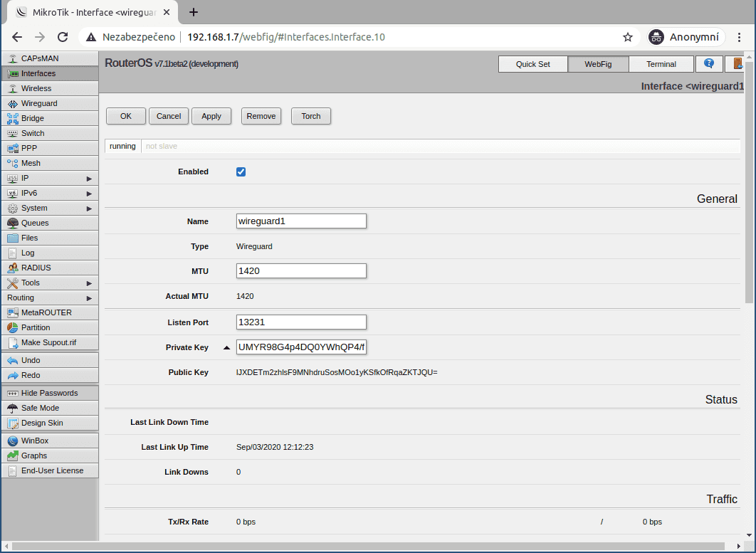756x553 pixels.
Task: Open the End-User License icon
Action: pyautogui.click(x=13, y=470)
